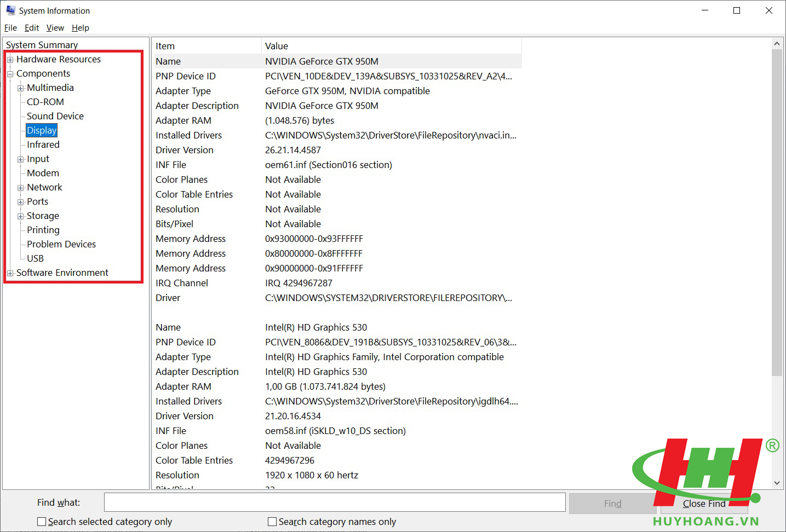Collapse the Components node
Screen dimensions: 786x532
(10, 74)
